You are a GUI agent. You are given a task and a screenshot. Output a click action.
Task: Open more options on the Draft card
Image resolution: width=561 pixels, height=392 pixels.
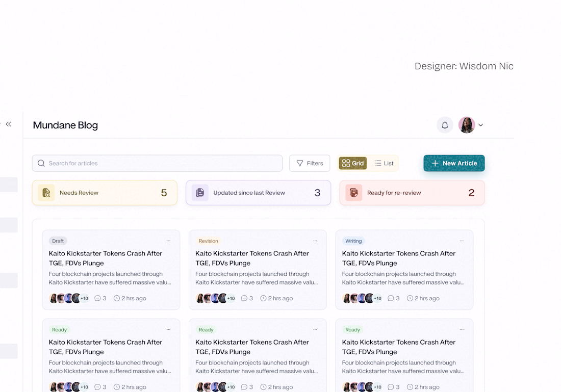[x=168, y=241]
